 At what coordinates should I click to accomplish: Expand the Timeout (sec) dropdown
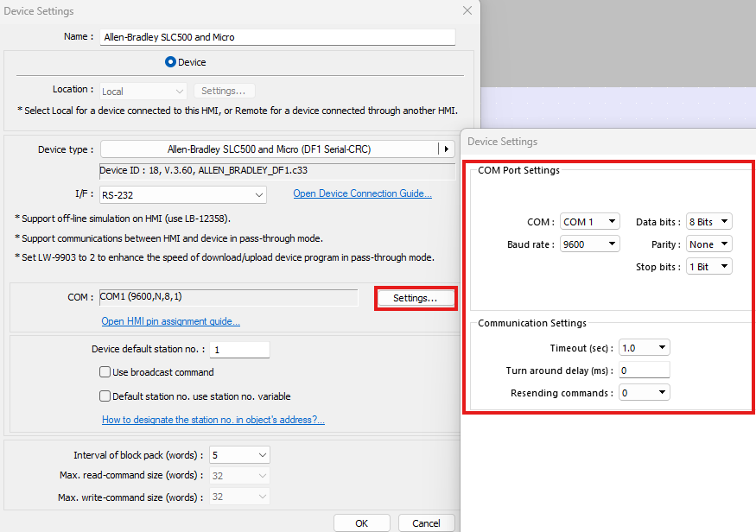(x=645, y=347)
